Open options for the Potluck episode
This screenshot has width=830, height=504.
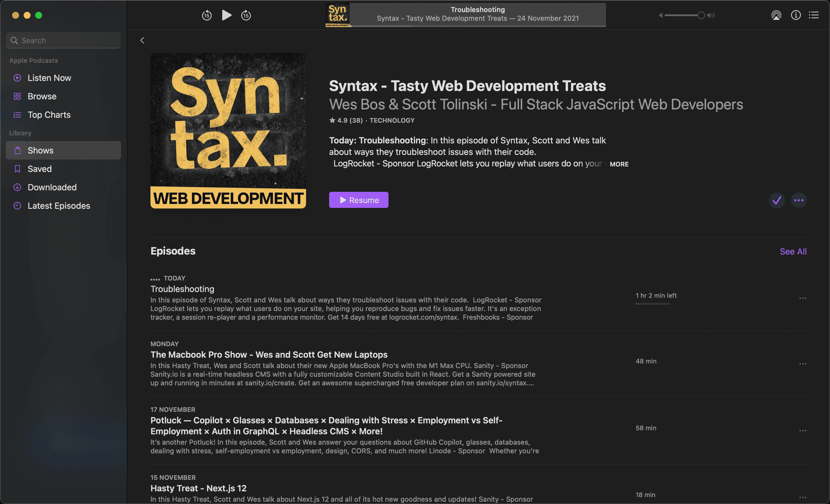coord(803,431)
